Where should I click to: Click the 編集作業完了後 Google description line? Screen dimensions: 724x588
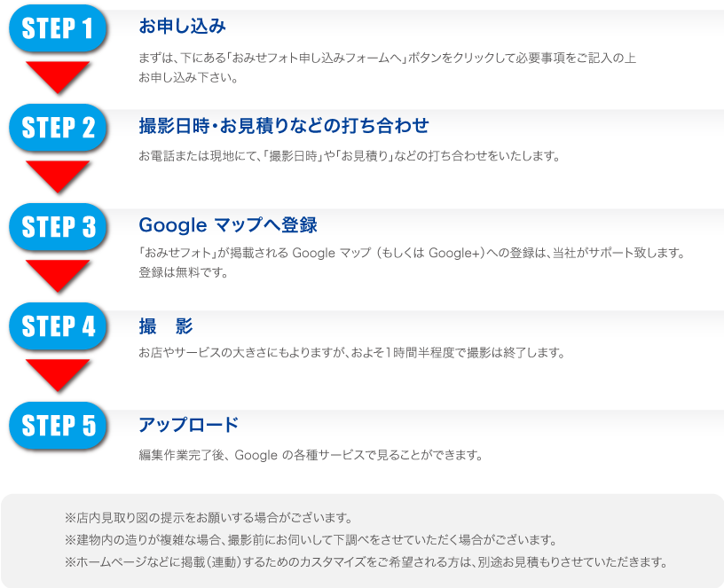click(311, 455)
